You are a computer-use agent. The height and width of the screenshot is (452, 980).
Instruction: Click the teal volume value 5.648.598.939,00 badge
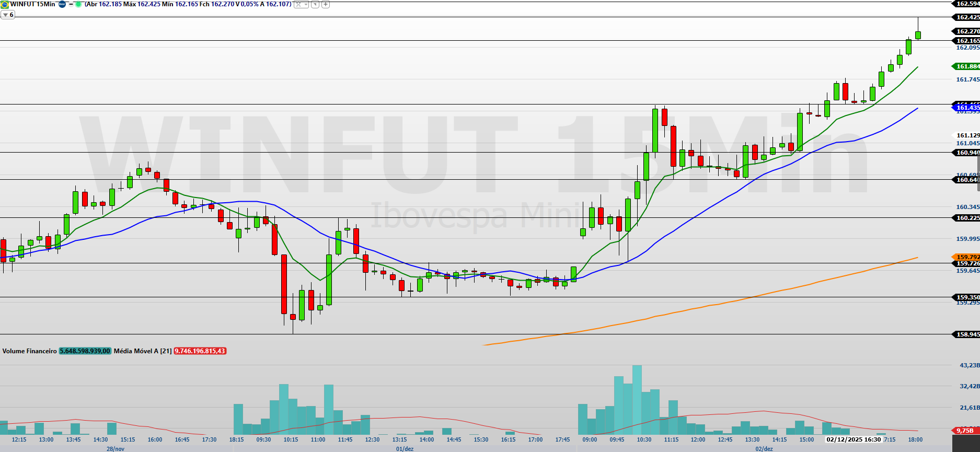coord(85,351)
